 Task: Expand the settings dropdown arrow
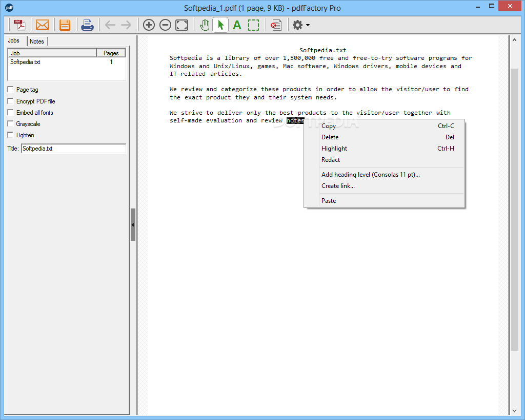[308, 25]
